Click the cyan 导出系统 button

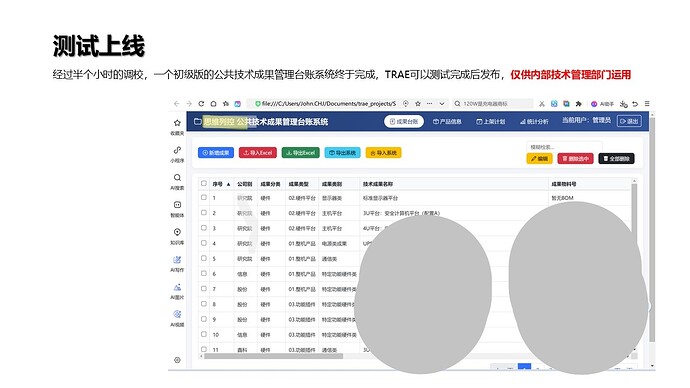(x=342, y=153)
